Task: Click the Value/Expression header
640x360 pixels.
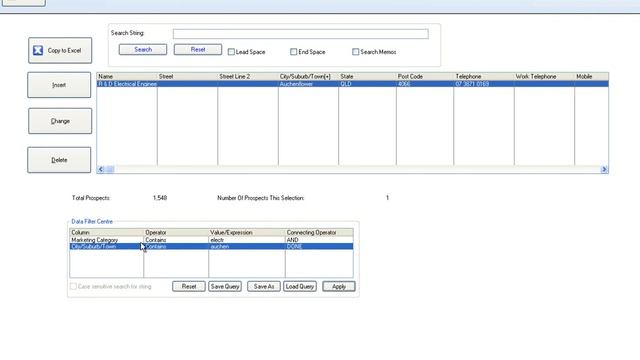Action: point(247,232)
